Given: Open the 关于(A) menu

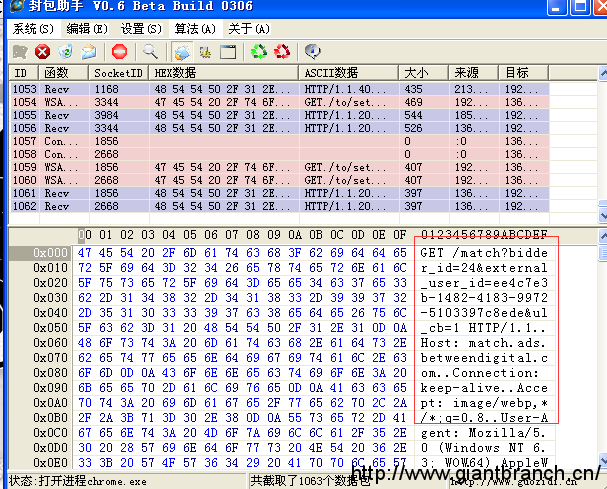Looking at the screenshot, I should pos(249,29).
